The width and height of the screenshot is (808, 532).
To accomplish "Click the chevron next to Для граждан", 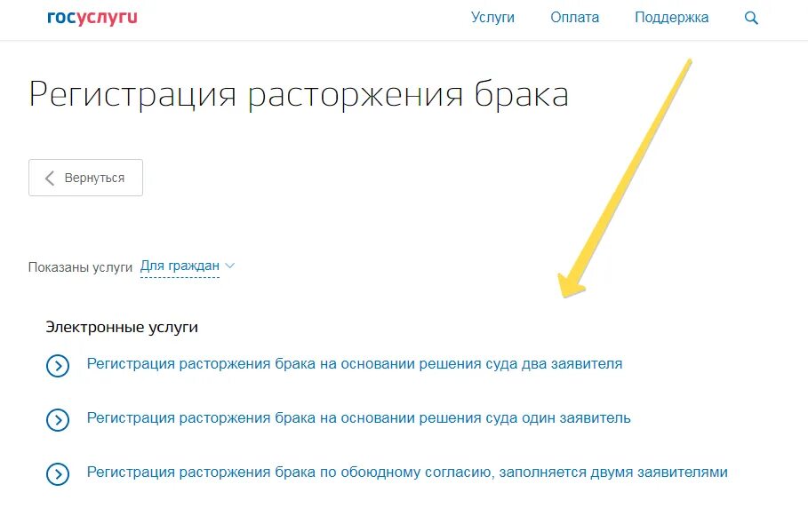I will pyautogui.click(x=230, y=266).
